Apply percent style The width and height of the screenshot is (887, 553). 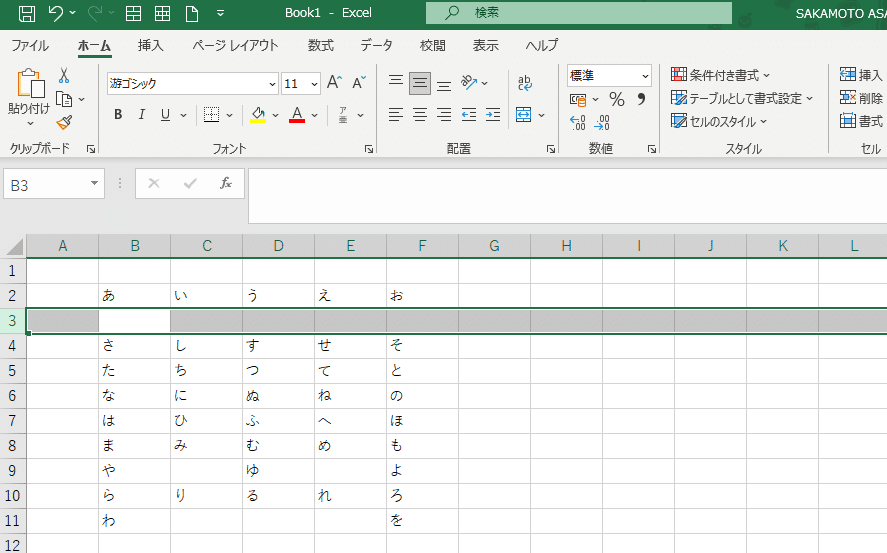(x=617, y=100)
